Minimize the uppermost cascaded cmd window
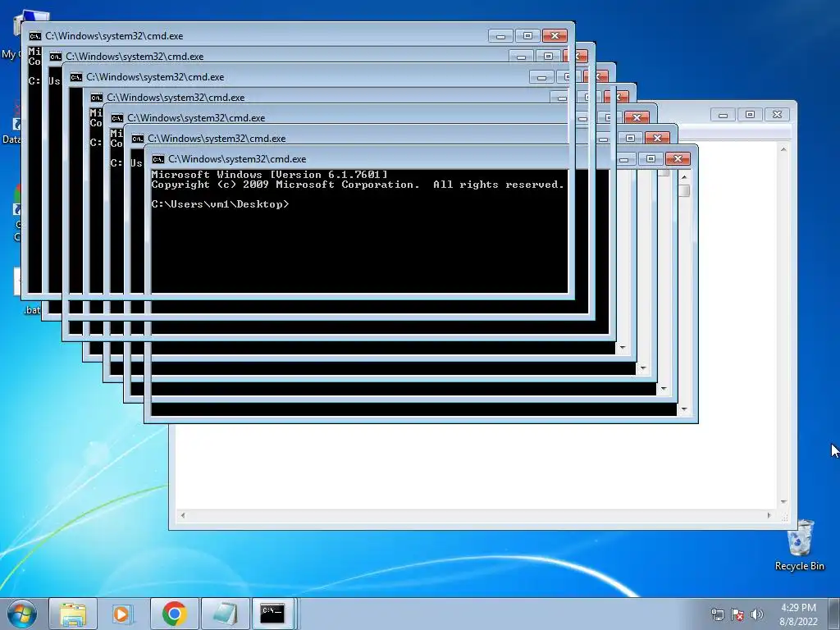Viewport: 840px width, 630px height. [x=501, y=36]
